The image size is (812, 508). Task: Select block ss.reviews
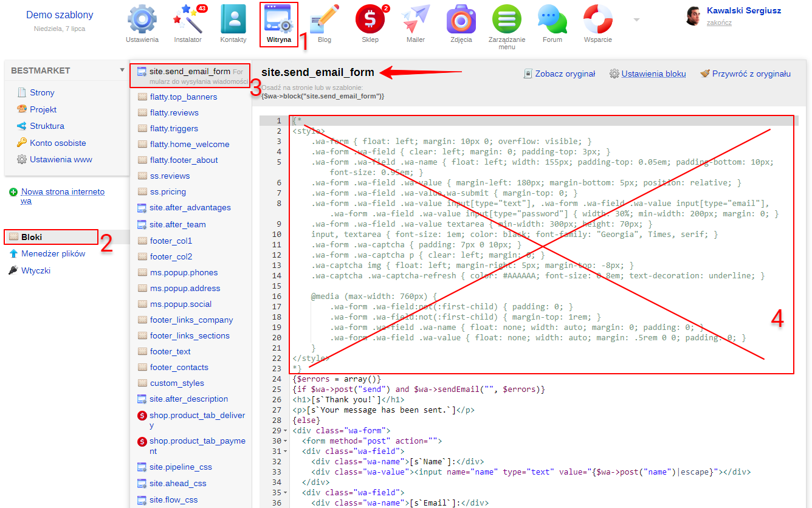[170, 176]
